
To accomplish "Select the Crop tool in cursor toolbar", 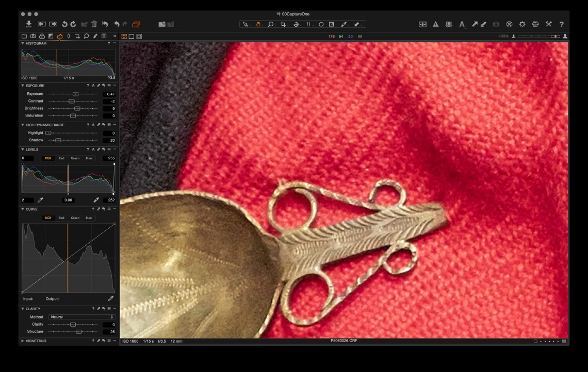I will pyautogui.click(x=283, y=24).
